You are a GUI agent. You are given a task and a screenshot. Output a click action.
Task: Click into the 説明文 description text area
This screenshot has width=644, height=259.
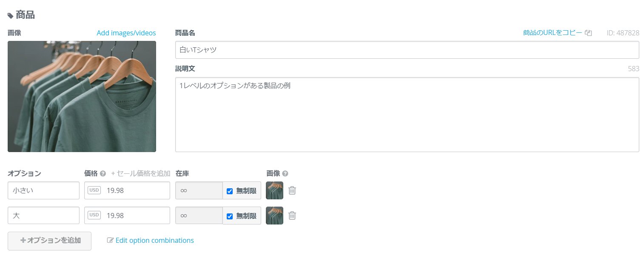coord(407,115)
